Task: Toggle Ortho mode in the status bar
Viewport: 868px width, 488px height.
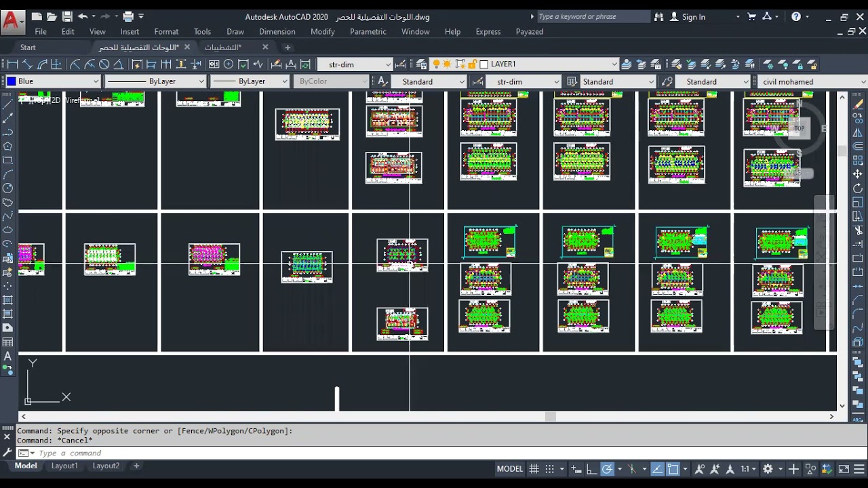Action: (x=591, y=468)
